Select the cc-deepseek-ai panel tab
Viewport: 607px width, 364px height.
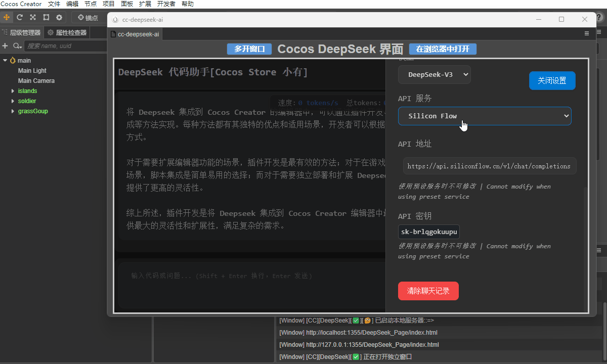(x=136, y=34)
